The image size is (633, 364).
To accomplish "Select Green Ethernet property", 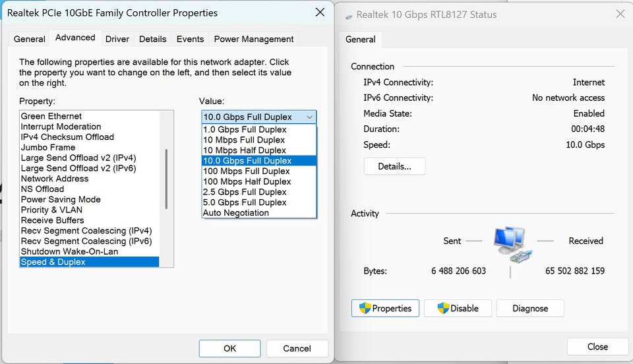I will pos(89,116).
